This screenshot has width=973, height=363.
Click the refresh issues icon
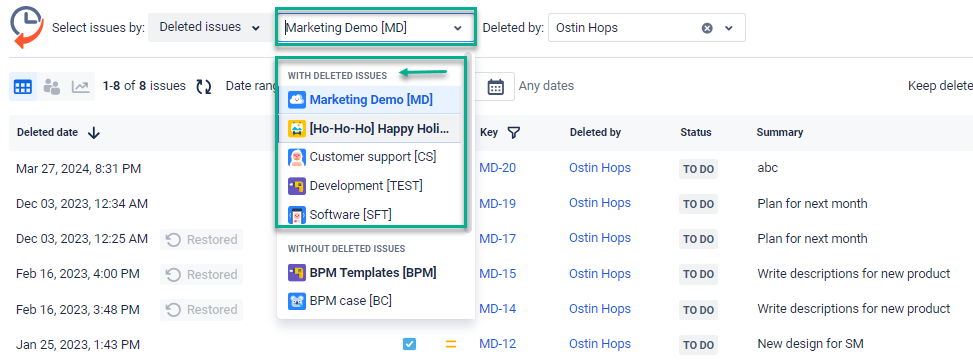pos(204,86)
